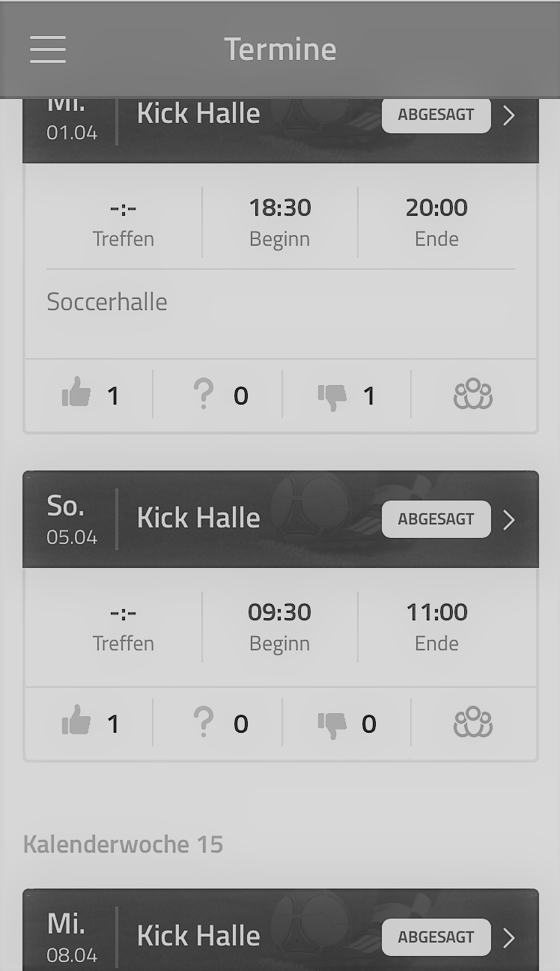Open the 01.04 event details chevron
Viewport: 560px width, 971px height.
click(x=510, y=115)
